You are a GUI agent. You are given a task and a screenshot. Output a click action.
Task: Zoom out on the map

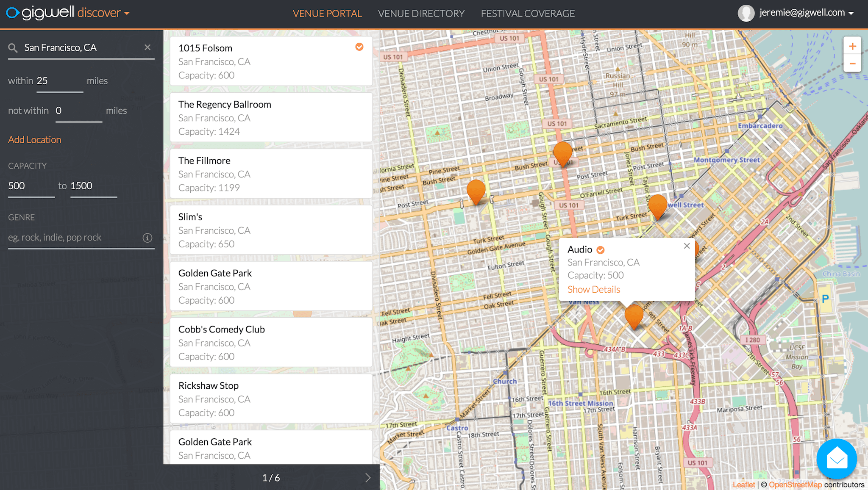coord(852,64)
